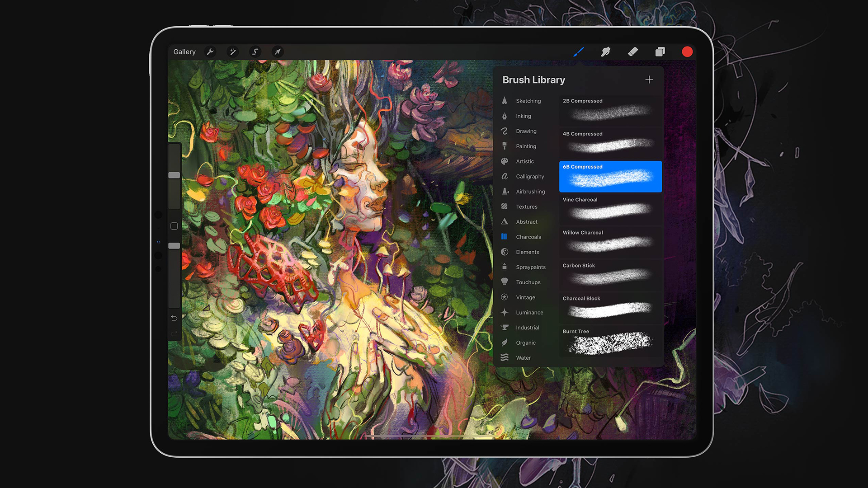Click Gallery to go back
This screenshot has height=488, width=868.
(184, 51)
